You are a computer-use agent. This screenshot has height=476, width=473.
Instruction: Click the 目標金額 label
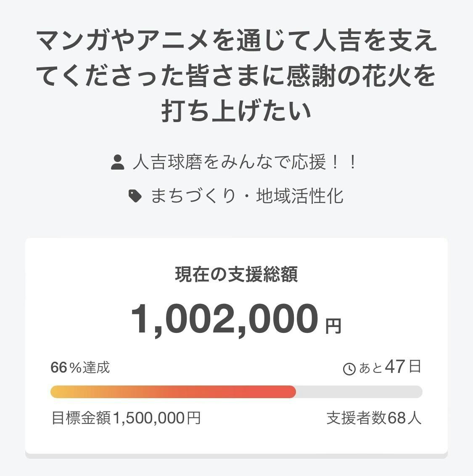81,418
